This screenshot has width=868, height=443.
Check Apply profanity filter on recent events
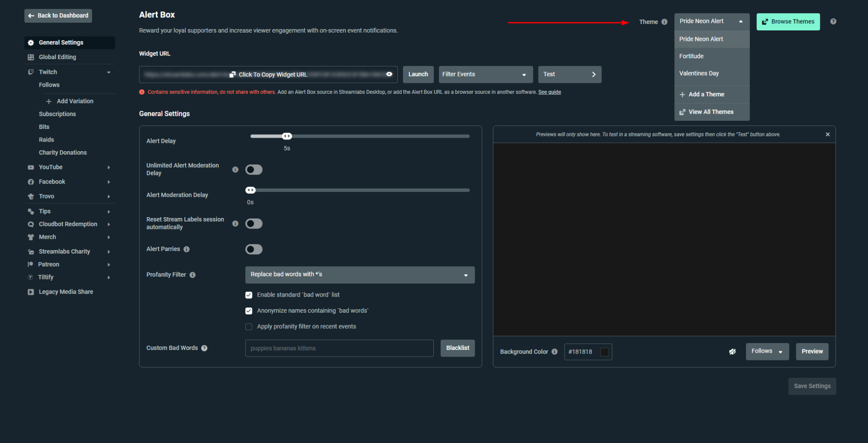[x=249, y=327]
